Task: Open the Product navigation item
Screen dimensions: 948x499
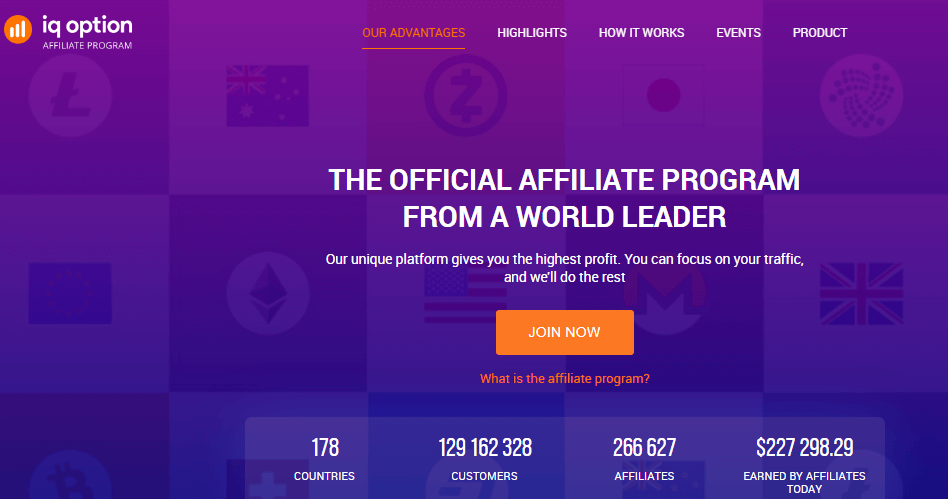Action: point(820,33)
